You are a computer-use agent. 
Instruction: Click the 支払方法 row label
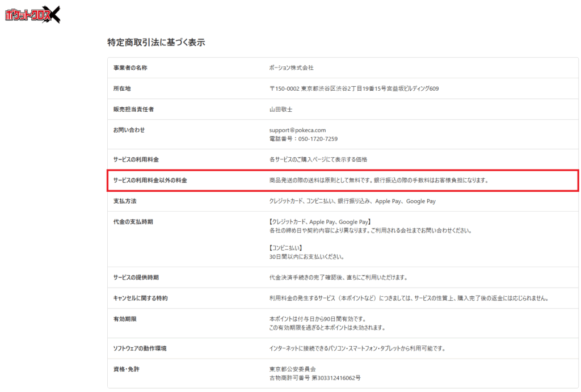125,201
